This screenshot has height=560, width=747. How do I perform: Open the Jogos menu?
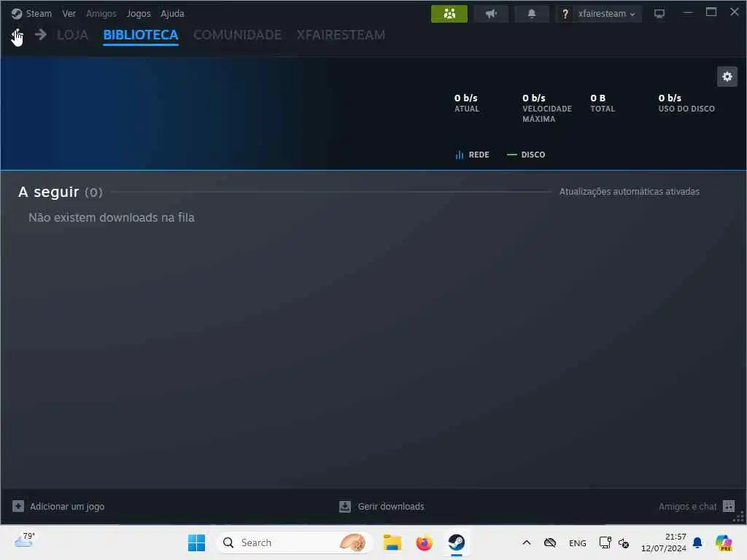pyautogui.click(x=139, y=13)
